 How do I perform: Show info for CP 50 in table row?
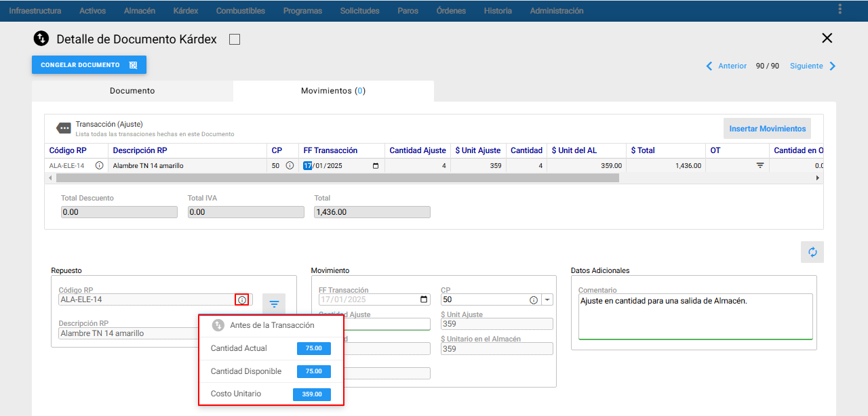(290, 165)
